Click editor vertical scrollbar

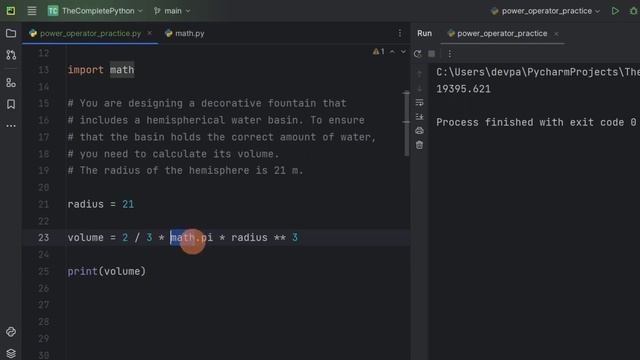(x=407, y=124)
